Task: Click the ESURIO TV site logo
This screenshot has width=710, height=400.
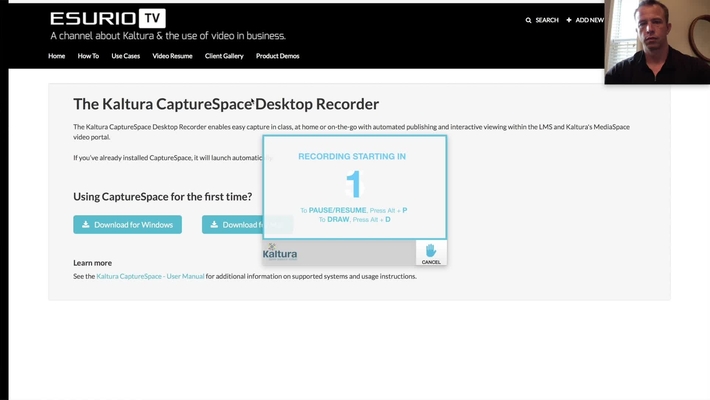Action: point(108,18)
